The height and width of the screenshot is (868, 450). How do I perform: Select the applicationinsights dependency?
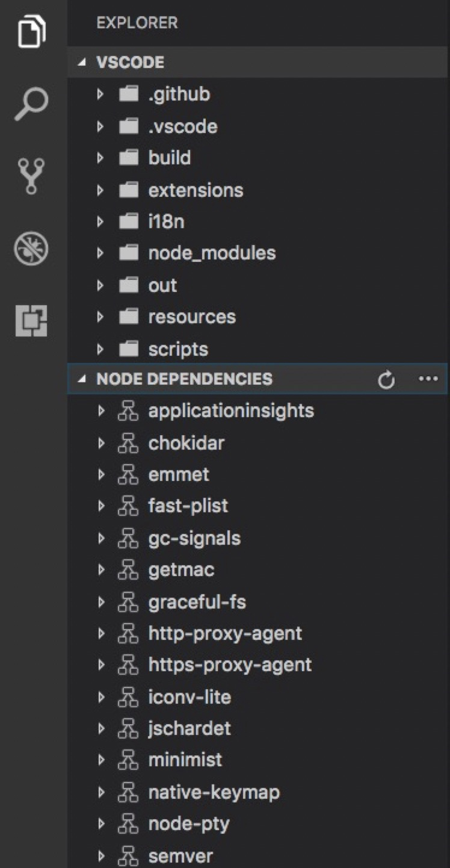(230, 411)
